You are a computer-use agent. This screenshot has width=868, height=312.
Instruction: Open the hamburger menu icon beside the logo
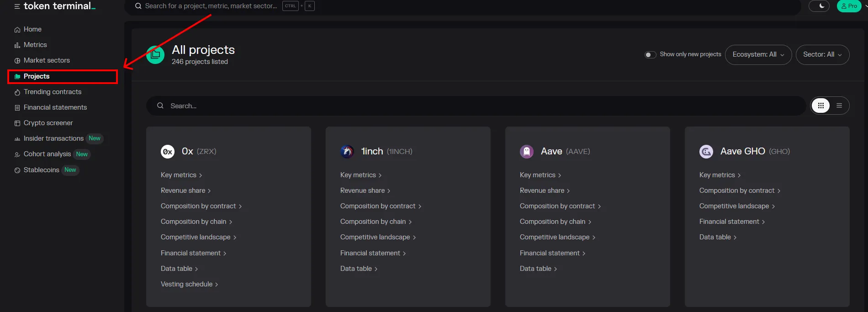pyautogui.click(x=17, y=6)
